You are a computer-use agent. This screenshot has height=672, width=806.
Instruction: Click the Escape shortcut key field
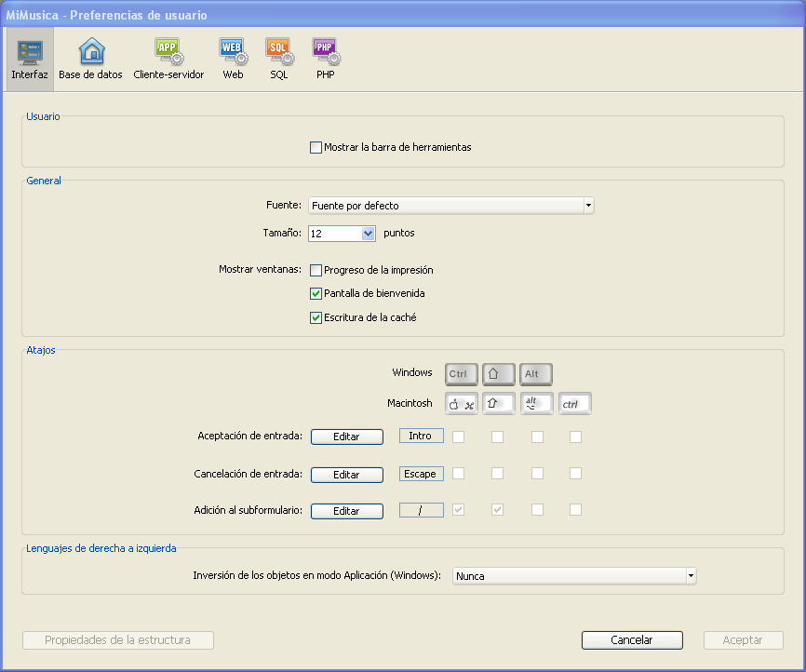[421, 474]
